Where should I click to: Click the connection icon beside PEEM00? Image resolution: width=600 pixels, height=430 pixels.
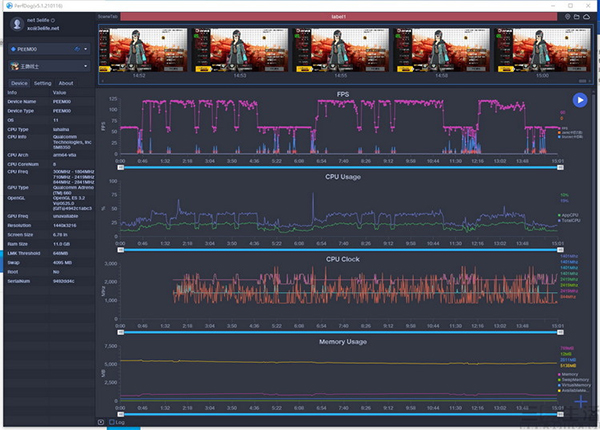tap(76, 47)
